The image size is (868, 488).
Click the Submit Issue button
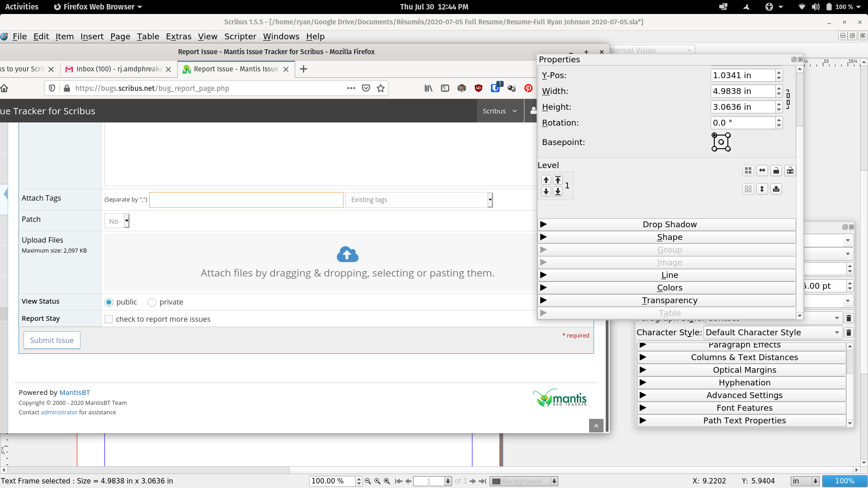pyautogui.click(x=52, y=340)
